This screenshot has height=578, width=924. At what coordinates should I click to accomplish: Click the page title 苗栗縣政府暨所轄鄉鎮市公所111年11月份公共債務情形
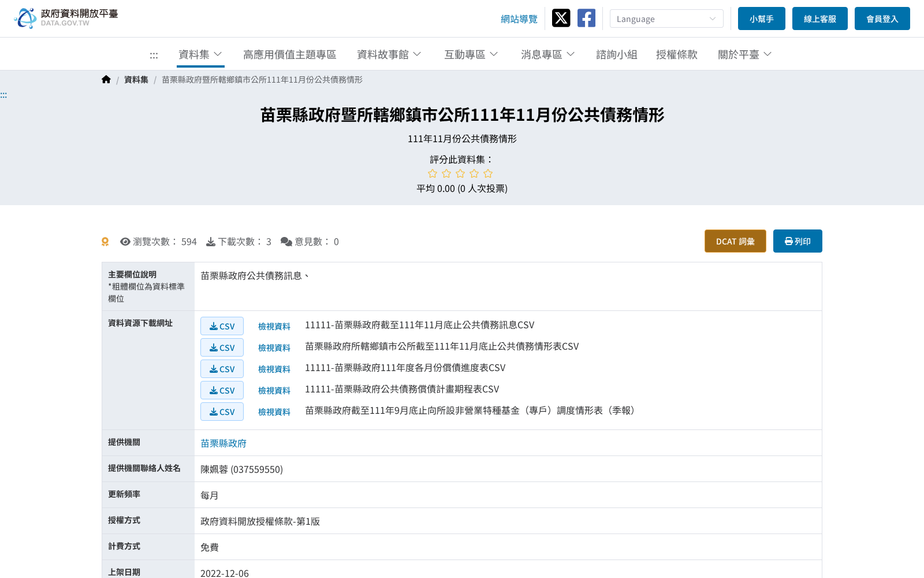pos(462,115)
